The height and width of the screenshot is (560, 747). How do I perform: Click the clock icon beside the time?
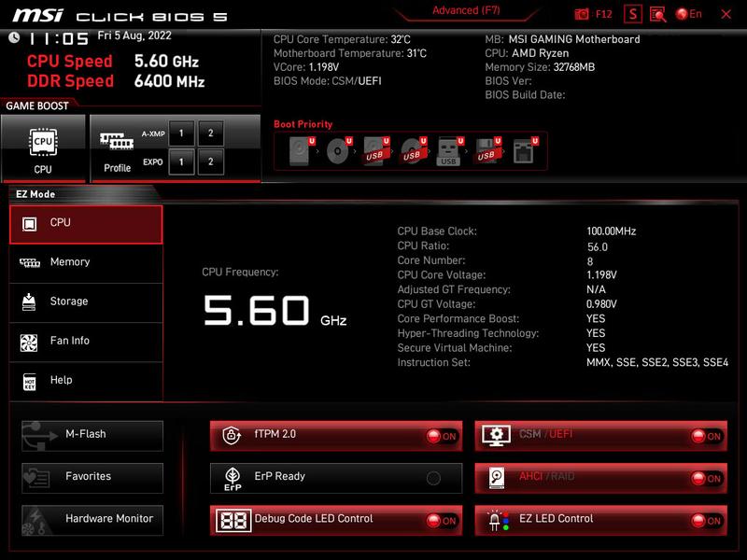(x=14, y=37)
